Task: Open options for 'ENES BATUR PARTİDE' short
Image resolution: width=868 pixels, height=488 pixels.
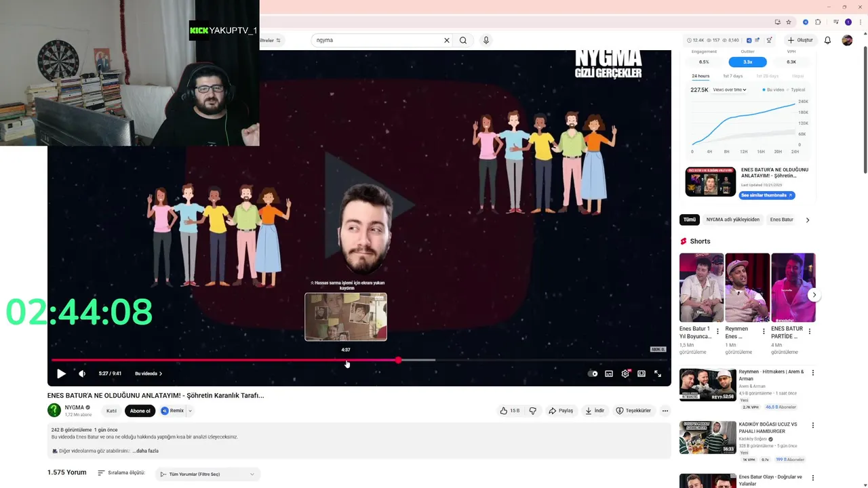Action: [x=809, y=331]
